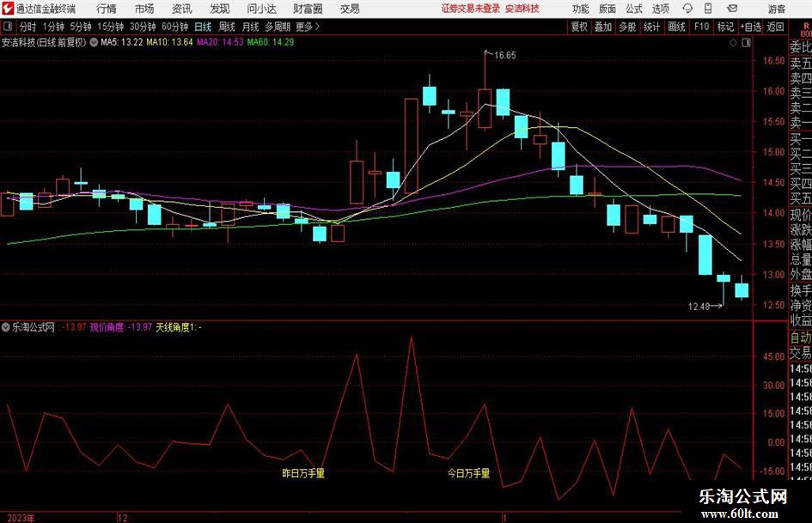The width and height of the screenshot is (812, 523).
Task: Click the 返回 back button
Action: [775, 27]
